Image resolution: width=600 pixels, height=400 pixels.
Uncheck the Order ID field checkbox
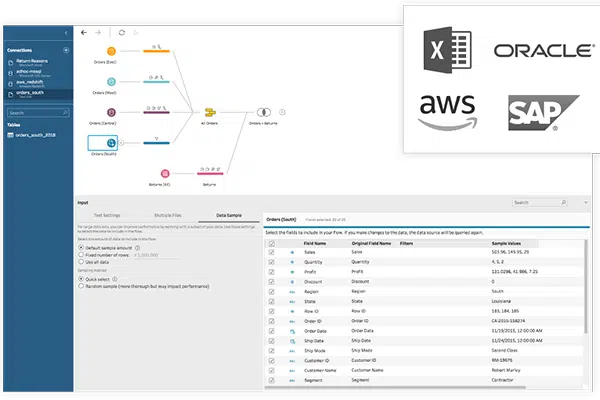pos(272,321)
